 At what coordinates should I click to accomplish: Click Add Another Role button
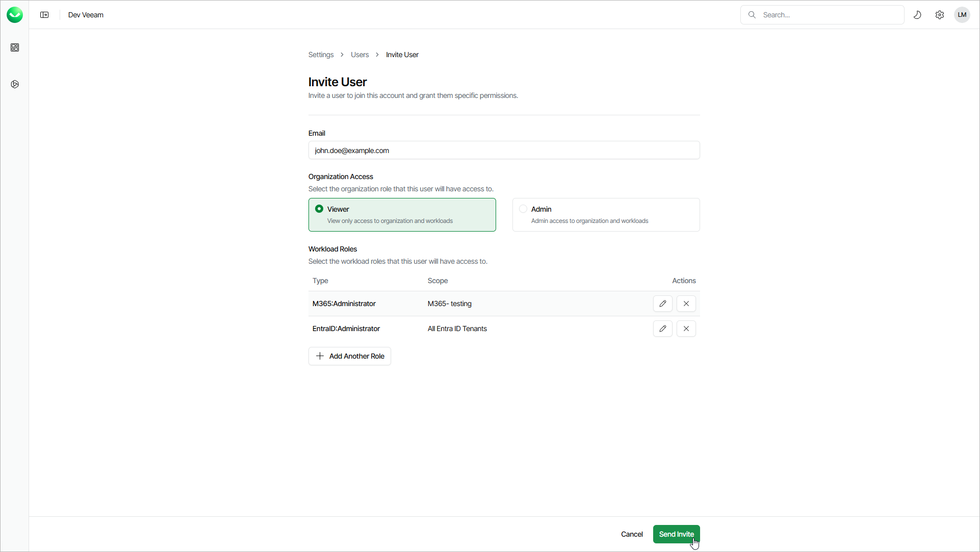click(x=350, y=356)
